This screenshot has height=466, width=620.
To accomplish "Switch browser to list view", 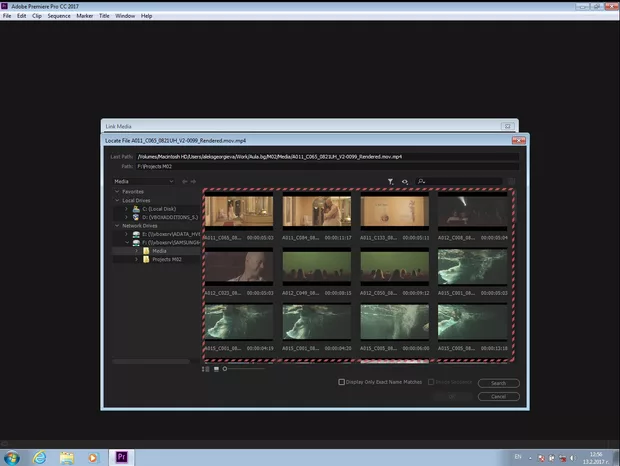I will (x=206, y=369).
